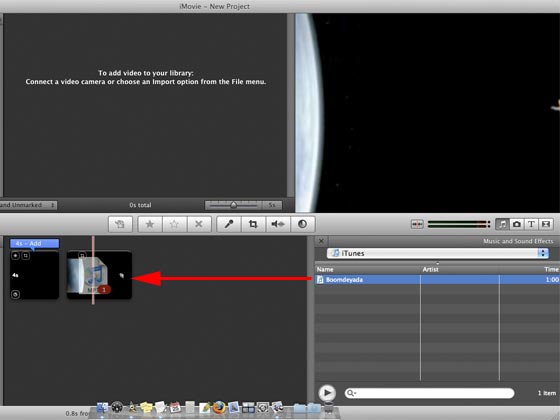
Task: Open the iTunes source dropdown
Action: pos(438,253)
